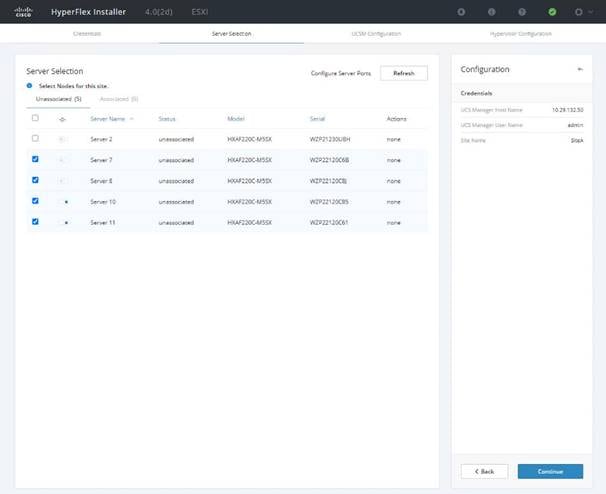Check the Server 2 checkbox
Image resolution: width=606 pixels, height=494 pixels.
(35, 138)
